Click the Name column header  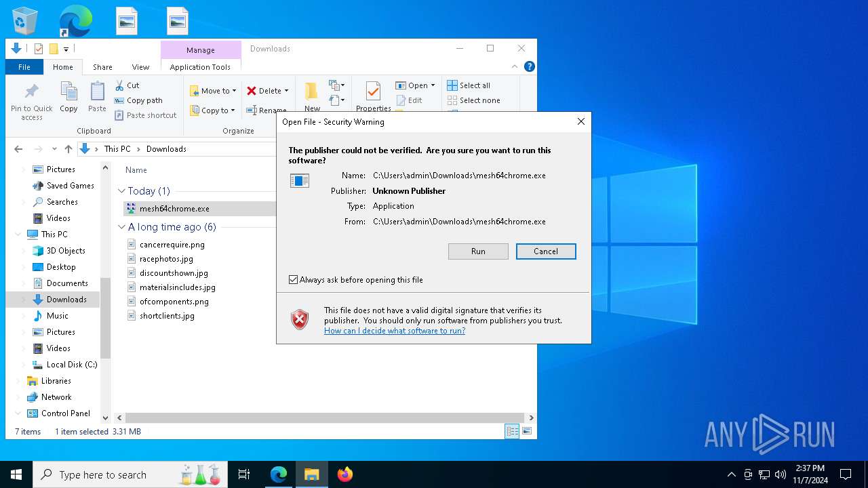pyautogui.click(x=136, y=170)
